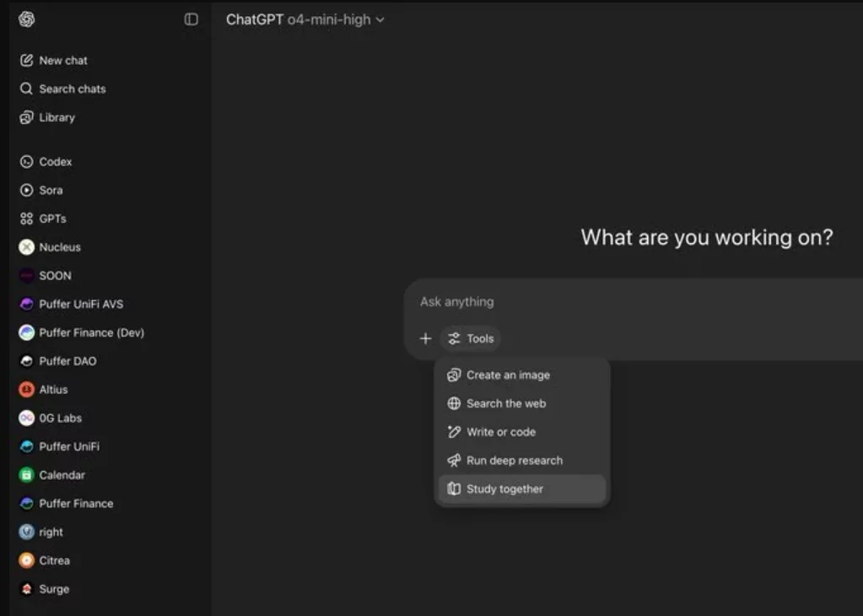Click the Search chats magnifier icon

coord(26,89)
